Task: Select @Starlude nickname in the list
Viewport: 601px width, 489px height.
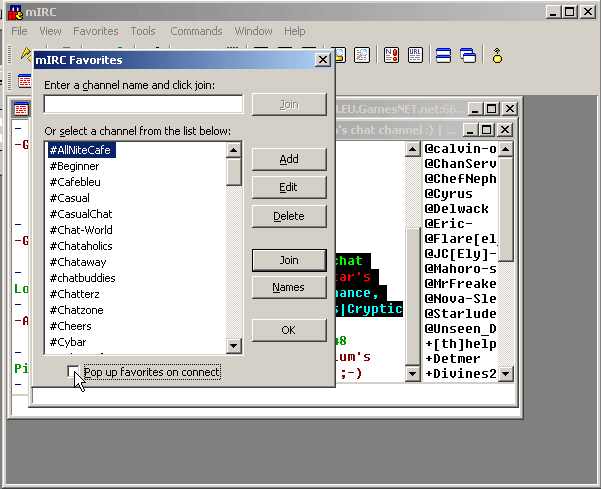Action: coord(460,313)
